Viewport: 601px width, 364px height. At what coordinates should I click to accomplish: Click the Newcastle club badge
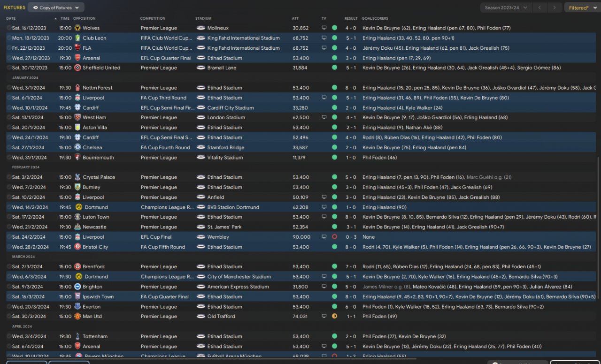coord(77,227)
